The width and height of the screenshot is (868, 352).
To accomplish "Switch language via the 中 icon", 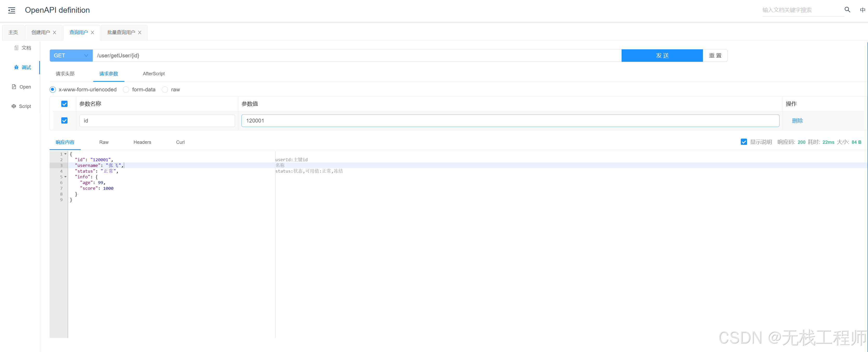I will pyautogui.click(x=863, y=10).
